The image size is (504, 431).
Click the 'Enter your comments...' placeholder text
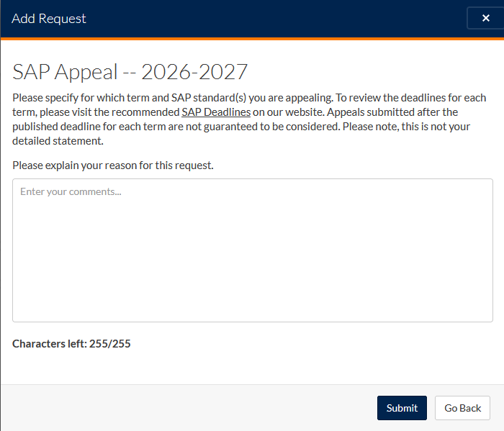click(x=71, y=191)
